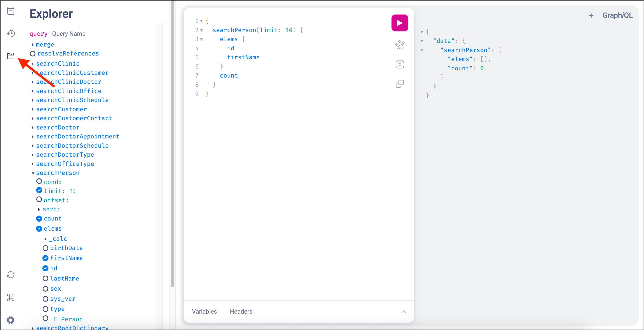Open the documentation explorer icon
This screenshot has height=330, width=644.
[11, 11]
